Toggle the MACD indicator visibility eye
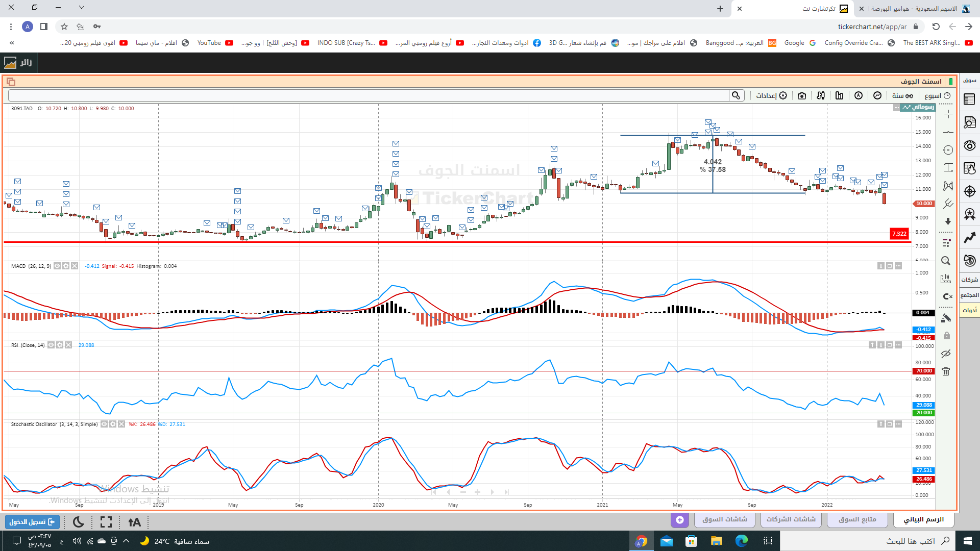The image size is (980, 551). [x=57, y=266]
